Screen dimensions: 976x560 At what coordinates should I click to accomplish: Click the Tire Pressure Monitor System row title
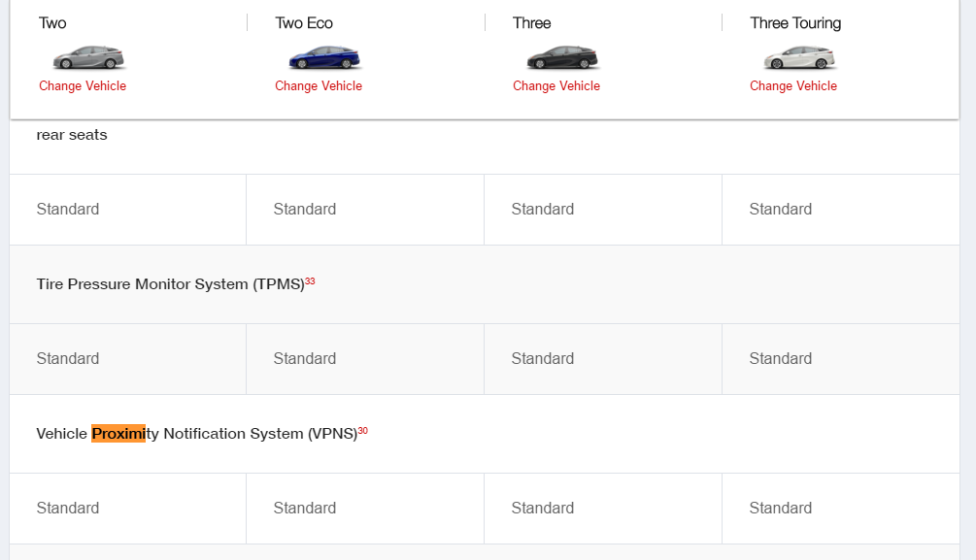tap(171, 284)
